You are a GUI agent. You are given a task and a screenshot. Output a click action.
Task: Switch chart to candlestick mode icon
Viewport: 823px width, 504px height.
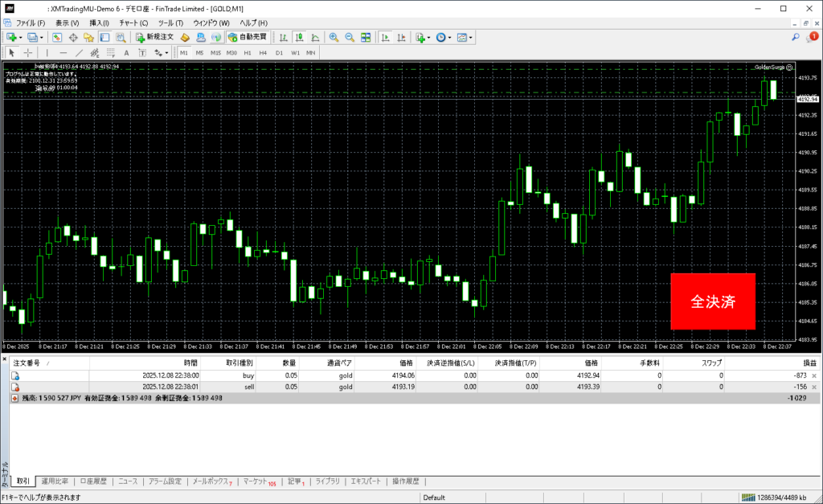(x=299, y=37)
